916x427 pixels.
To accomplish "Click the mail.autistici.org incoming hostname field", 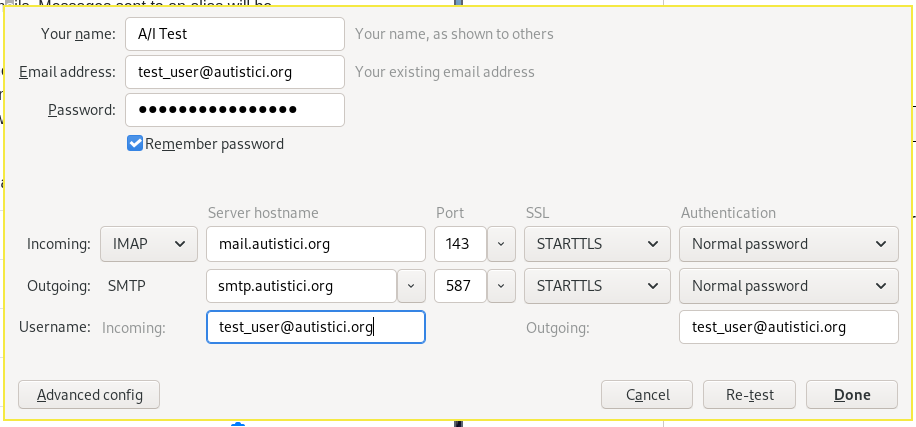I will pyautogui.click(x=316, y=243).
